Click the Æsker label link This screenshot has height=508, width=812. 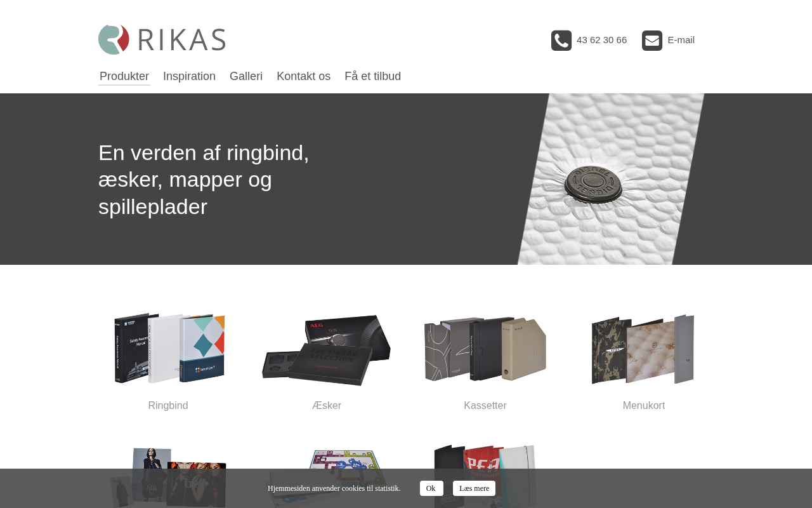(327, 406)
